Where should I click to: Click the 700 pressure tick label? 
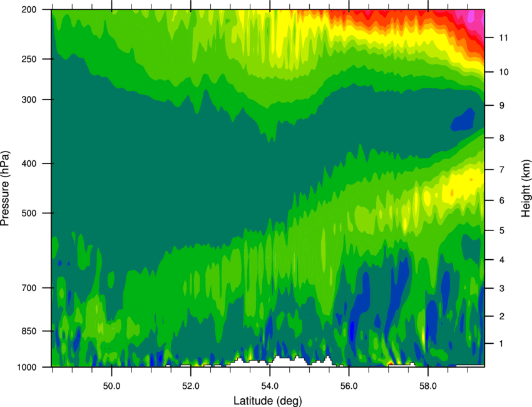click(x=29, y=287)
